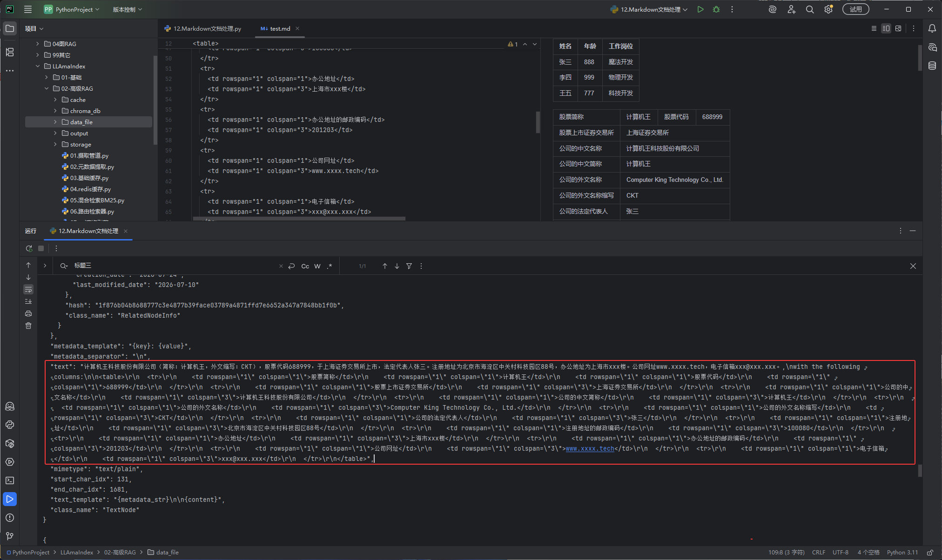Viewport: 942px width, 560px height.
Task: Open Search Everywhere magnifier
Action: click(810, 9)
